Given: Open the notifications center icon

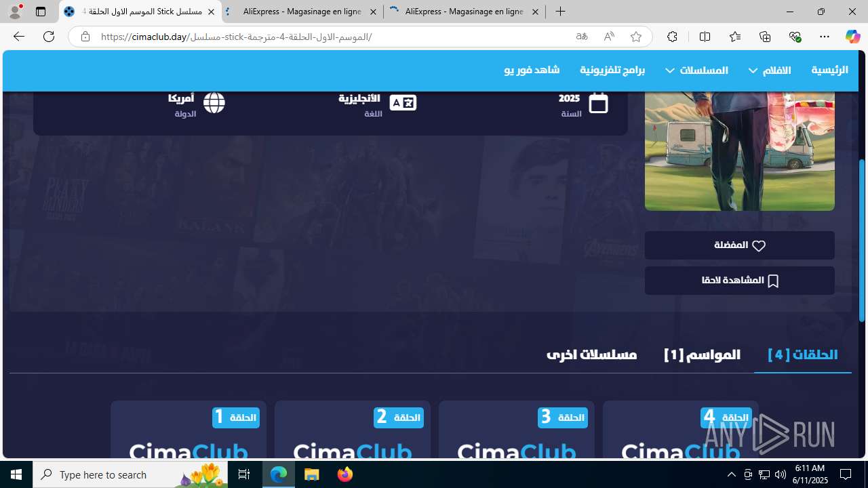Looking at the screenshot, I should 846,474.
